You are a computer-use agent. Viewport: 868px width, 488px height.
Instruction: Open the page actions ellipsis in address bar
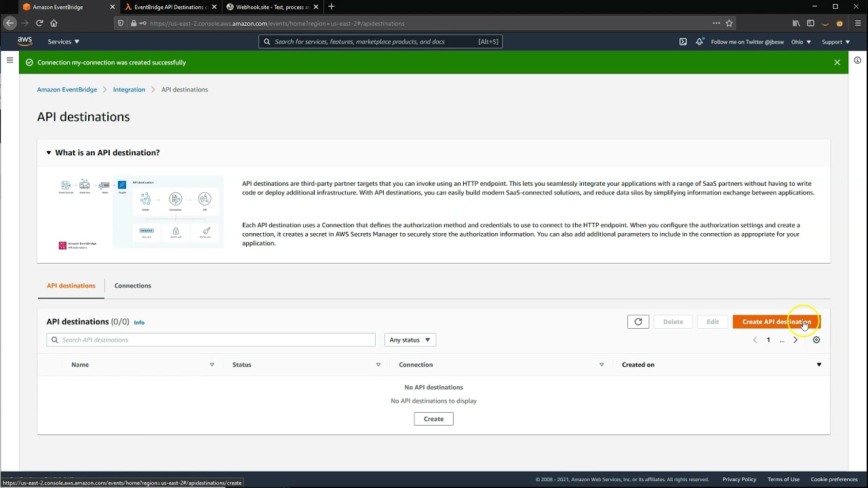point(716,23)
